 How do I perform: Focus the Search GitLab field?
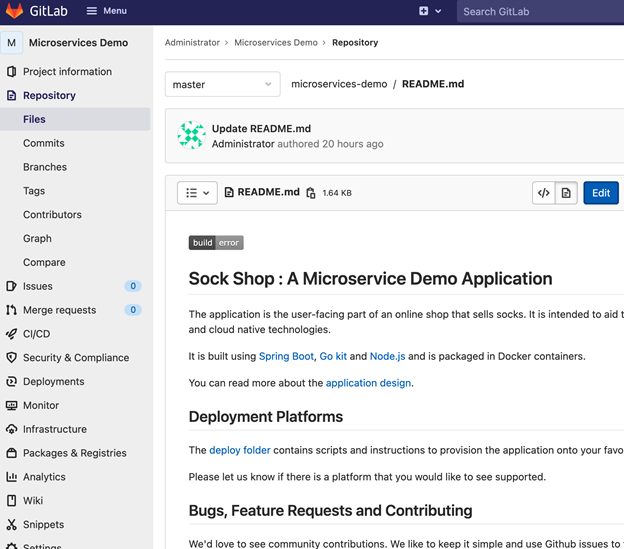coord(540,11)
